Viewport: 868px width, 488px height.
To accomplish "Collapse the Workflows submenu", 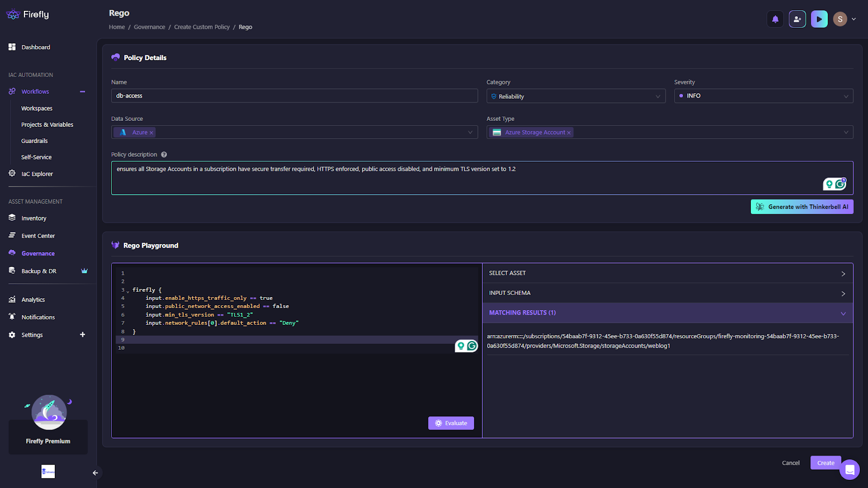I will (82, 92).
